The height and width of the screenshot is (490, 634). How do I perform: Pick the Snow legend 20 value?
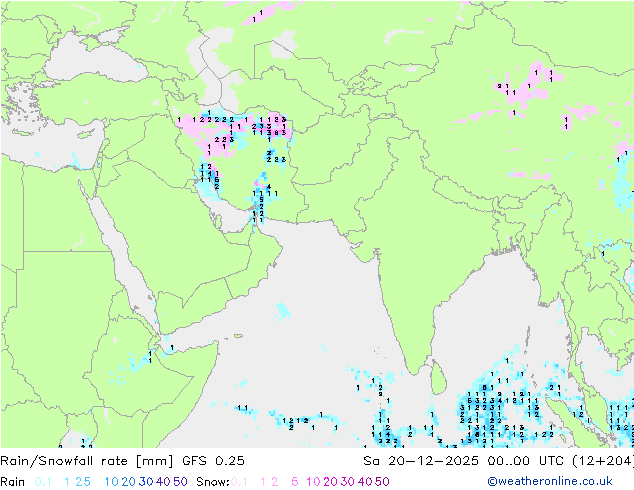(x=330, y=482)
